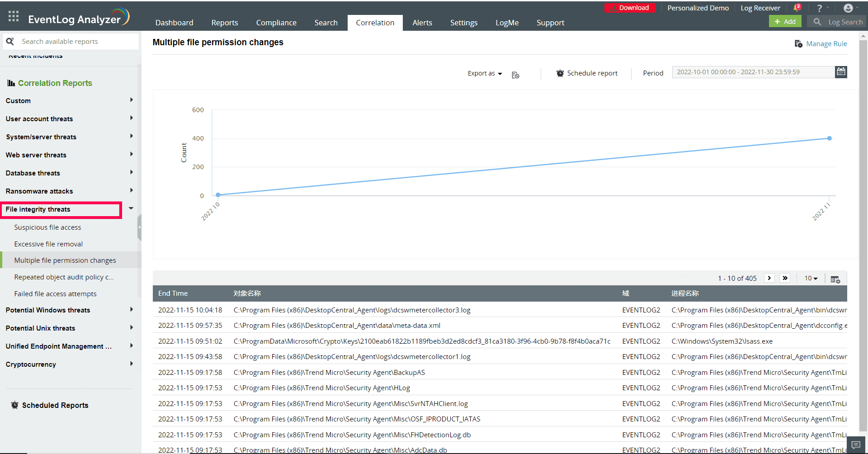
Task: Expand Database threats
Action: pos(131,172)
